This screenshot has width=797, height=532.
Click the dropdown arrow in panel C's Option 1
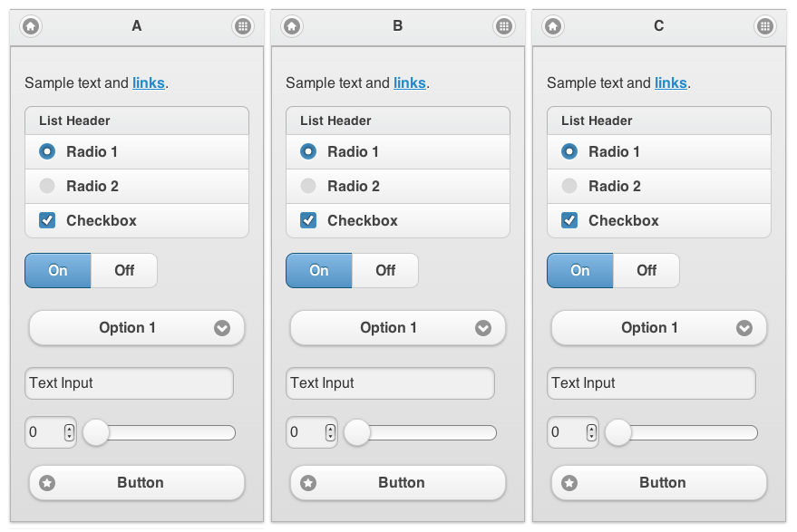coord(744,328)
